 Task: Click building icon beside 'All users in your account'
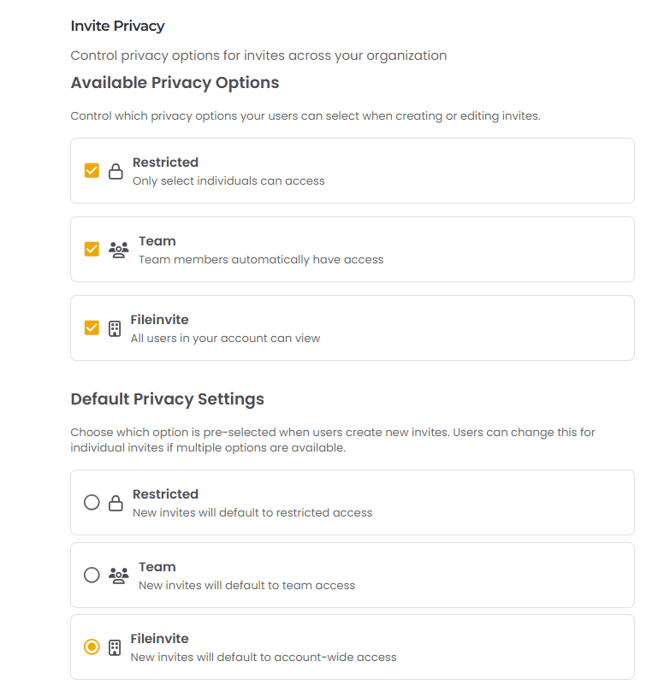pyautogui.click(x=114, y=328)
